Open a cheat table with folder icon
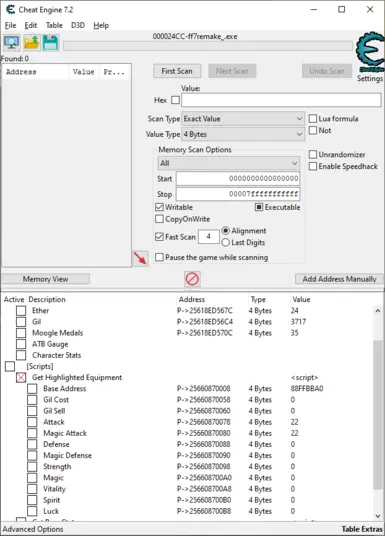 pyautogui.click(x=31, y=43)
